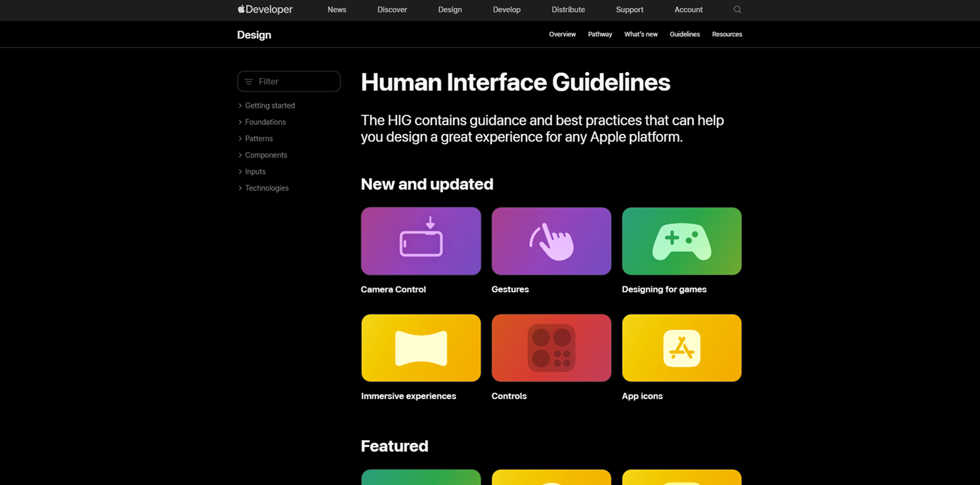Open the search magnifier icon
Screen dimensions: 980x485
coord(737,9)
